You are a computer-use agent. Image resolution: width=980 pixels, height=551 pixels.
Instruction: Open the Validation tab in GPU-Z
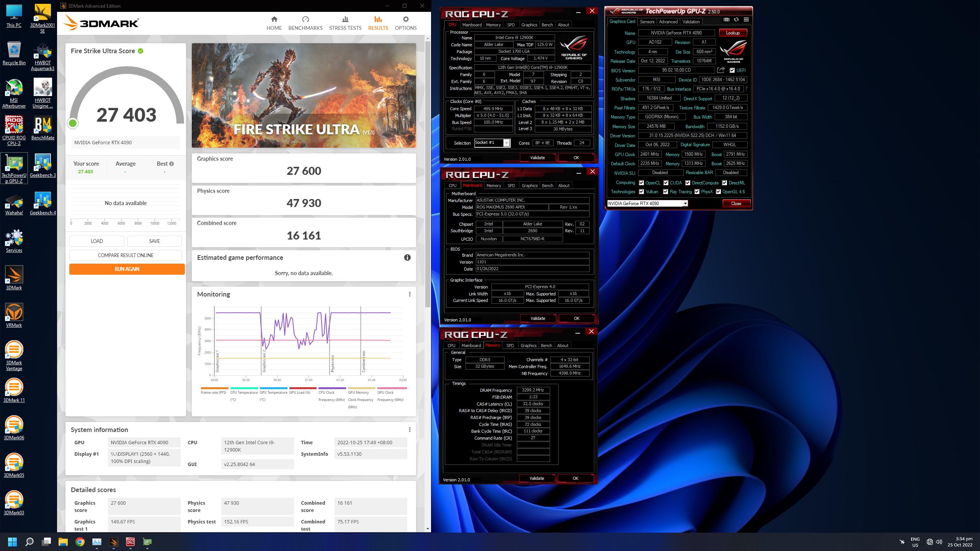[x=691, y=22]
